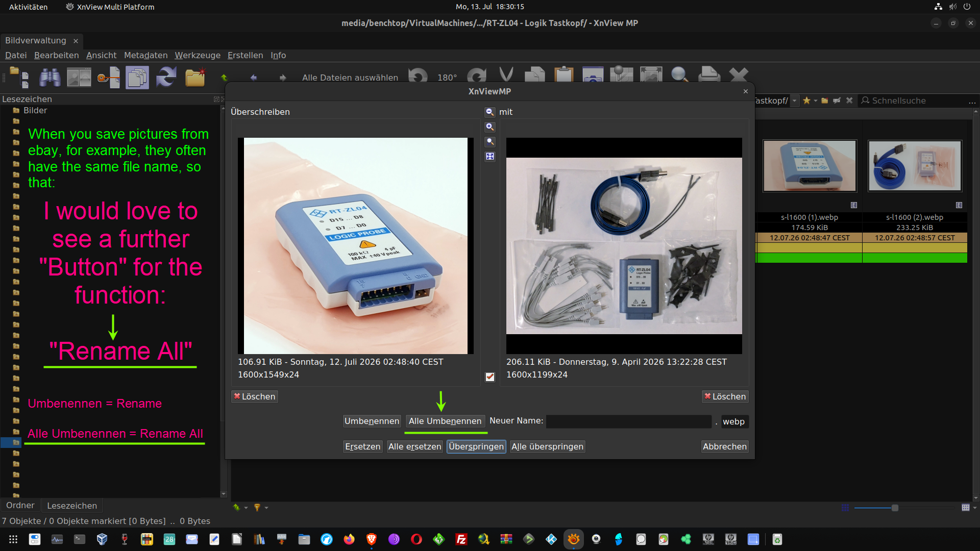The width and height of the screenshot is (980, 551).
Task: Click the favorites star icon in path bar
Action: (x=806, y=101)
